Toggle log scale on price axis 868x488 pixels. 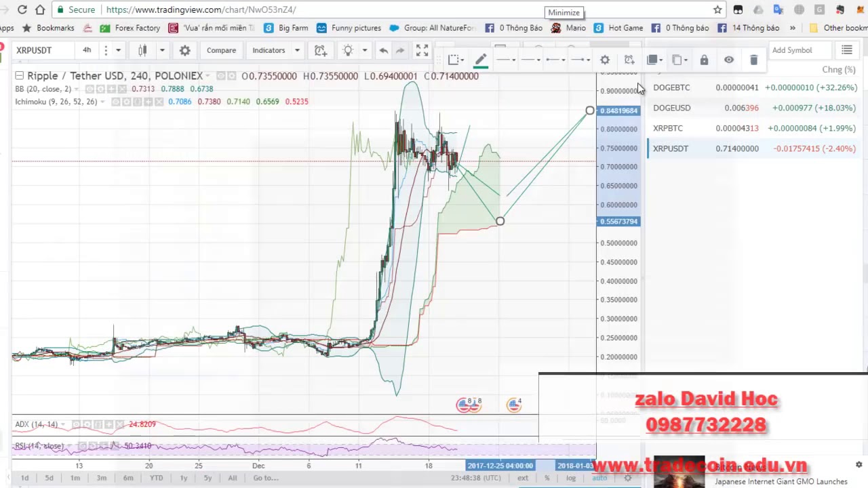[x=571, y=478]
